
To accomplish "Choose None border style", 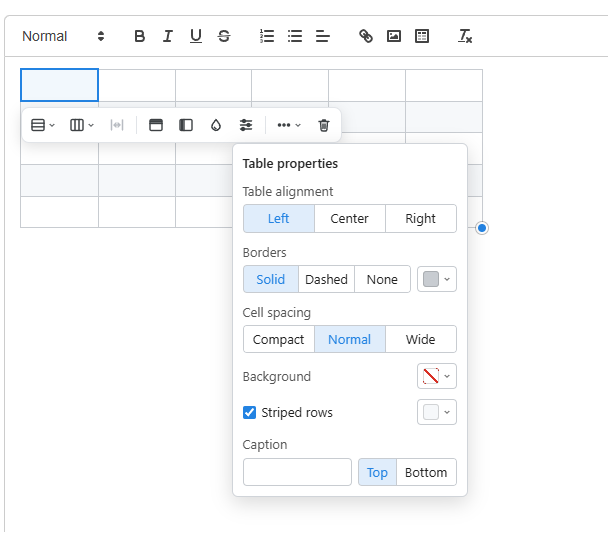I will click(382, 279).
